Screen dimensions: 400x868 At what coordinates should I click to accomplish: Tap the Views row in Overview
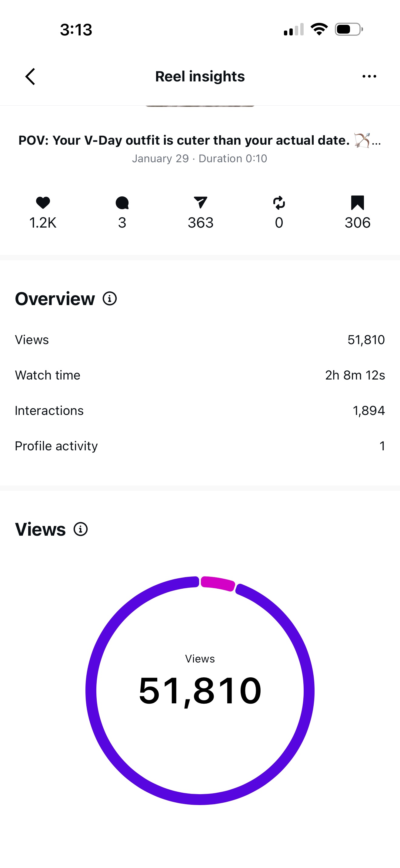[200, 340]
